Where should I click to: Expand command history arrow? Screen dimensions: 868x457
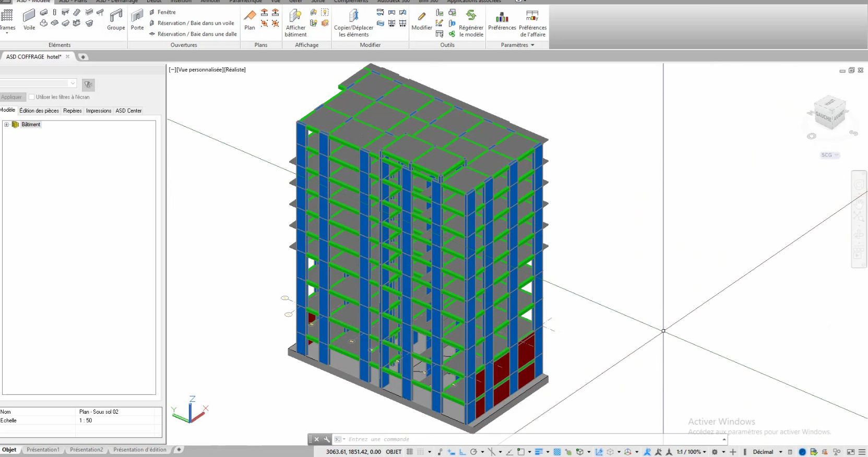(724, 439)
